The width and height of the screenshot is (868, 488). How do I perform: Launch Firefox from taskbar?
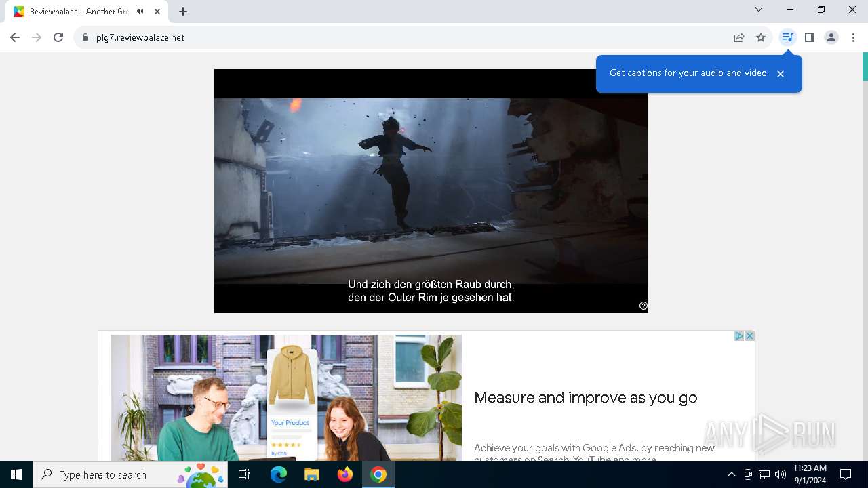[345, 474]
